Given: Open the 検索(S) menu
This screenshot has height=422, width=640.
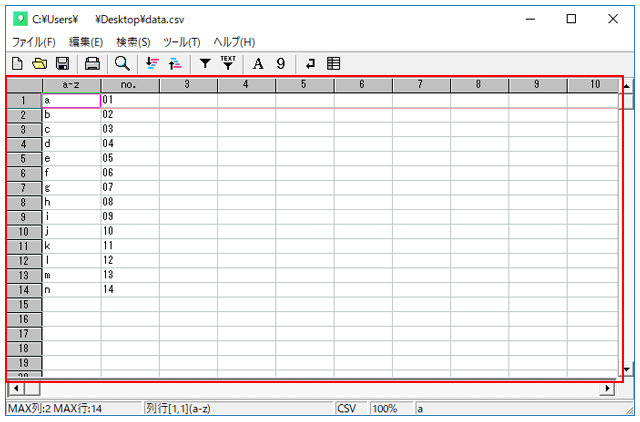Looking at the screenshot, I should [133, 42].
